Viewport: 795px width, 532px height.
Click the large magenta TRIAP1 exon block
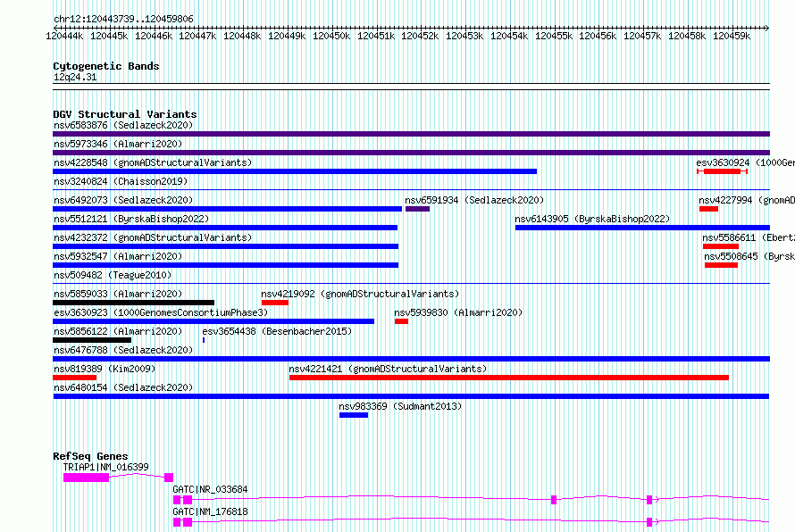(x=86, y=478)
